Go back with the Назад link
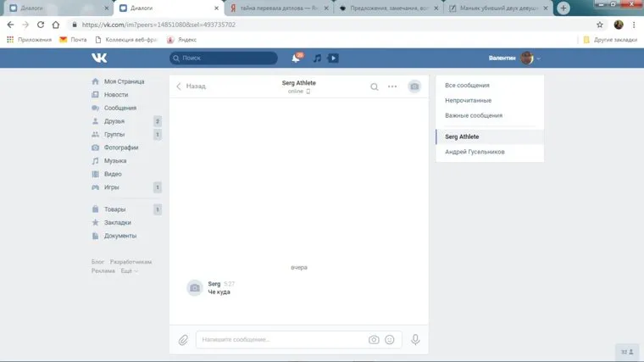 pyautogui.click(x=192, y=86)
